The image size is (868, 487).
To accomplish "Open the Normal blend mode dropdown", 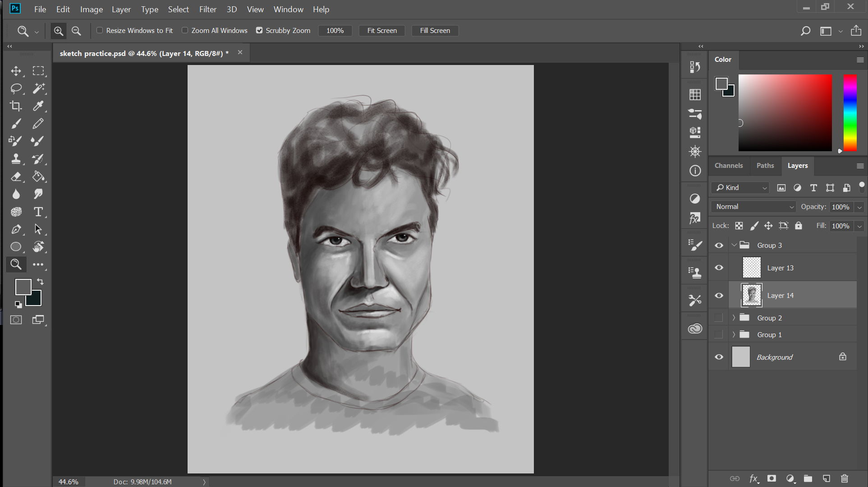I will click(753, 207).
